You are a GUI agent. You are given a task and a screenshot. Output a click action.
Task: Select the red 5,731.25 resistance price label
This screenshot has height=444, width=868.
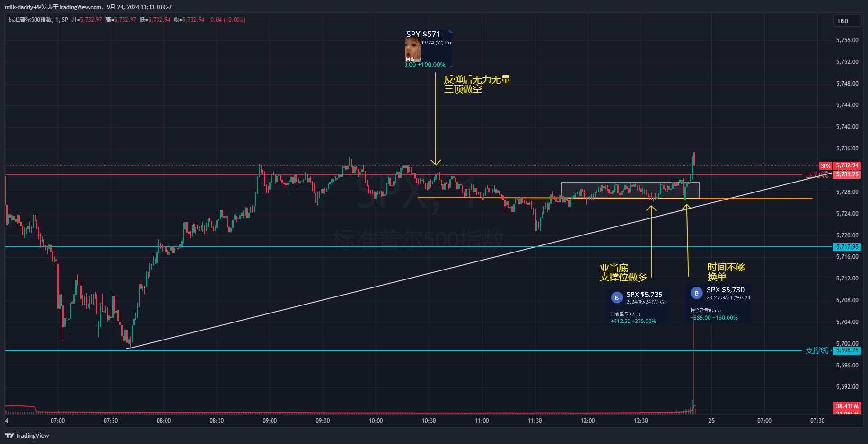(x=847, y=174)
